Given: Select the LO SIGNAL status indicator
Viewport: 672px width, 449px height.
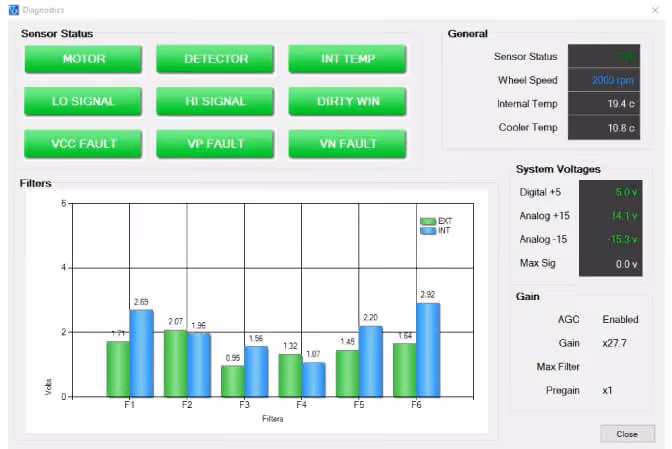Looking at the screenshot, I should [83, 101].
